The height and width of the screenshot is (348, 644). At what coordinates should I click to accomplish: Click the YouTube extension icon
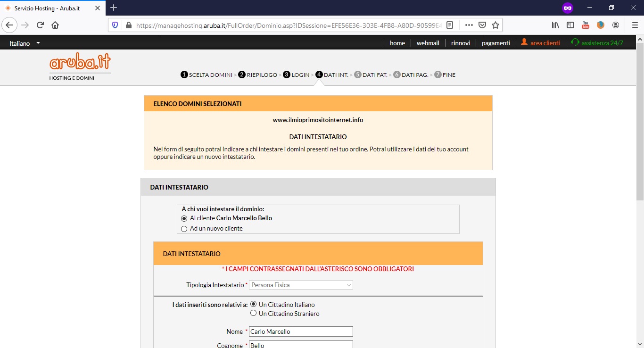point(586,25)
